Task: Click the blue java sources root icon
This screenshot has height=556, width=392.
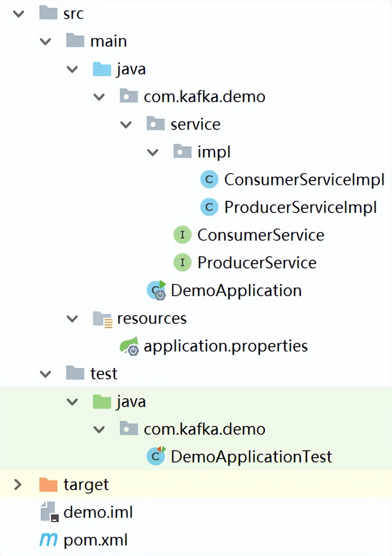Action: (102, 68)
